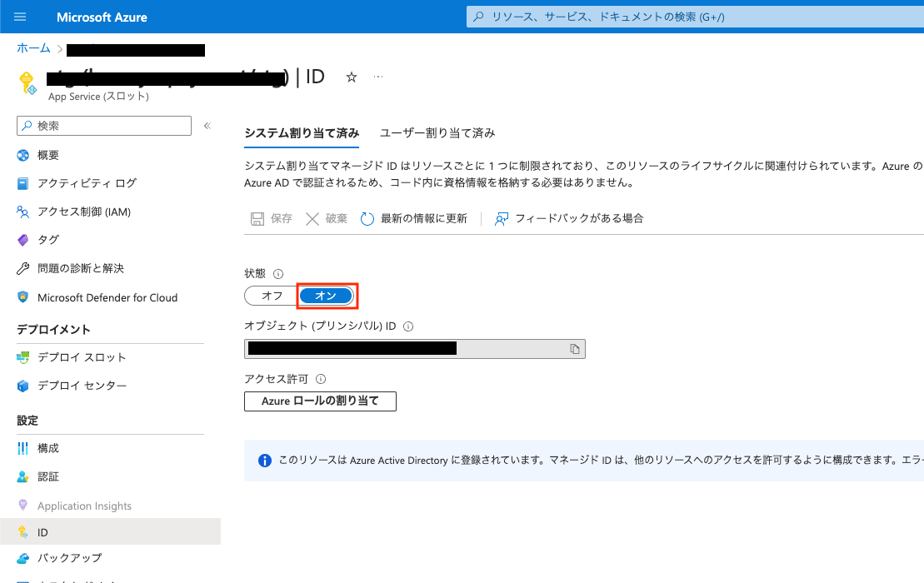Image resolution: width=924 pixels, height=583 pixels.
Task: Click the info icon next to 状態
Action: coord(279,274)
